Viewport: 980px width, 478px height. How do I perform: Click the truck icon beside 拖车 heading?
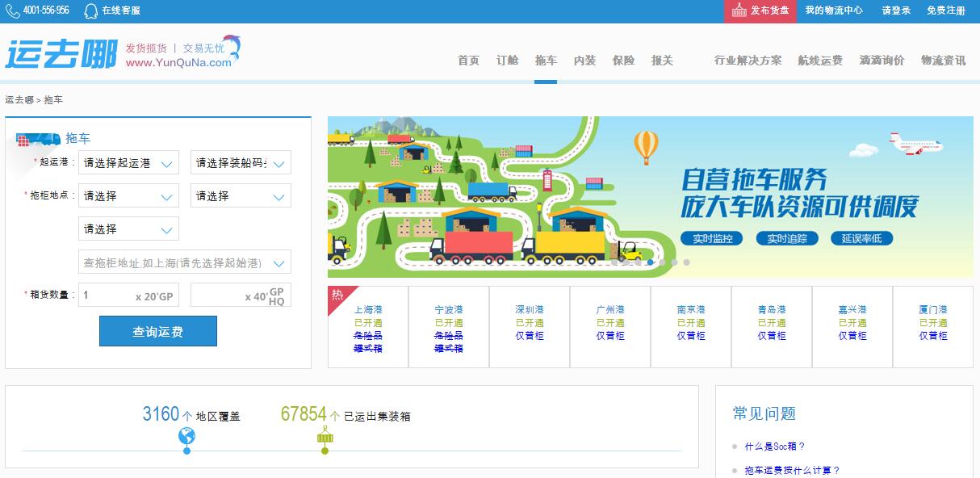point(39,139)
